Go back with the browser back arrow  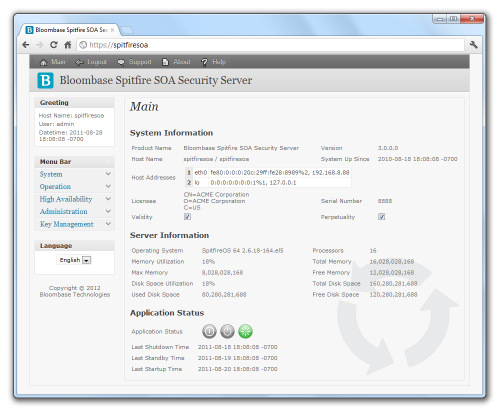26,45
